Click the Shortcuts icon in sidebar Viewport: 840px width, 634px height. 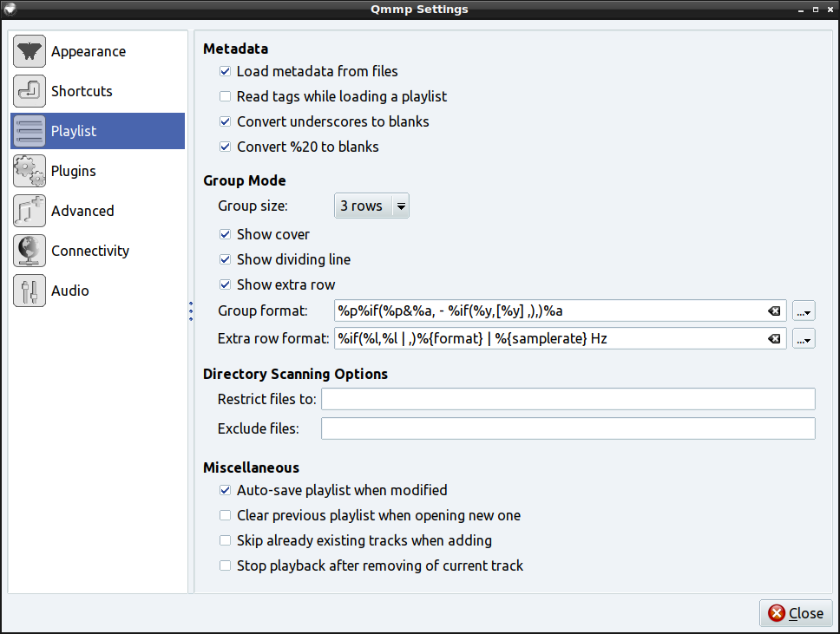(30, 92)
